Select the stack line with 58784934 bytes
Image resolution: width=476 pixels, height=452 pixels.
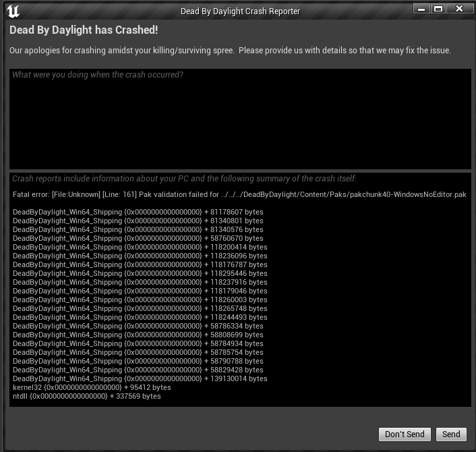pos(138,344)
